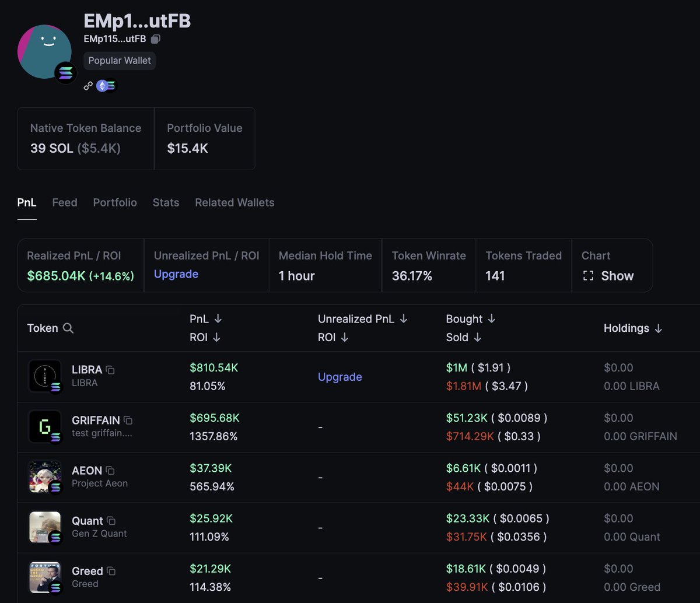
Task: Click the search icon beside Token header
Action: point(68,328)
